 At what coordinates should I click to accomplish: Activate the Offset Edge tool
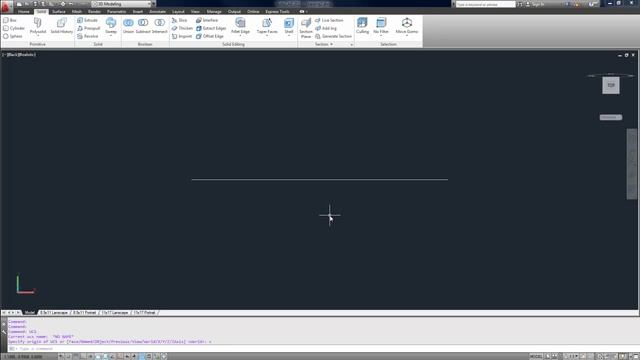tap(210, 36)
